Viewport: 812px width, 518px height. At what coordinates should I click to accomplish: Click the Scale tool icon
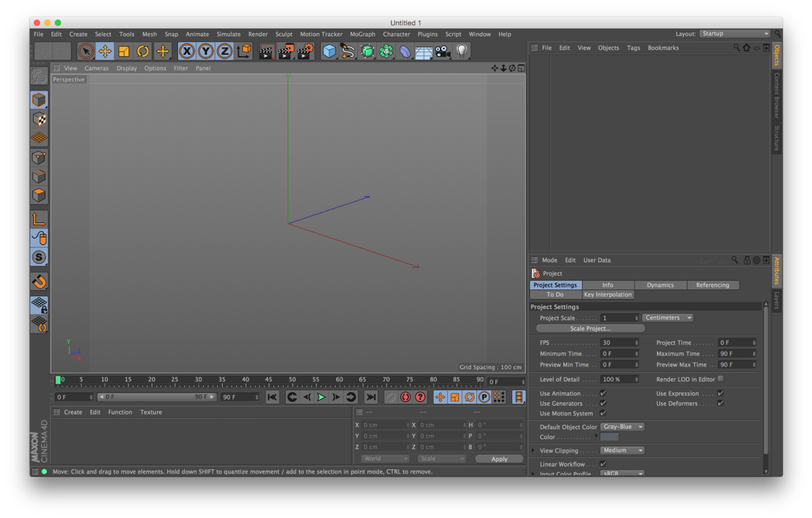click(x=124, y=51)
